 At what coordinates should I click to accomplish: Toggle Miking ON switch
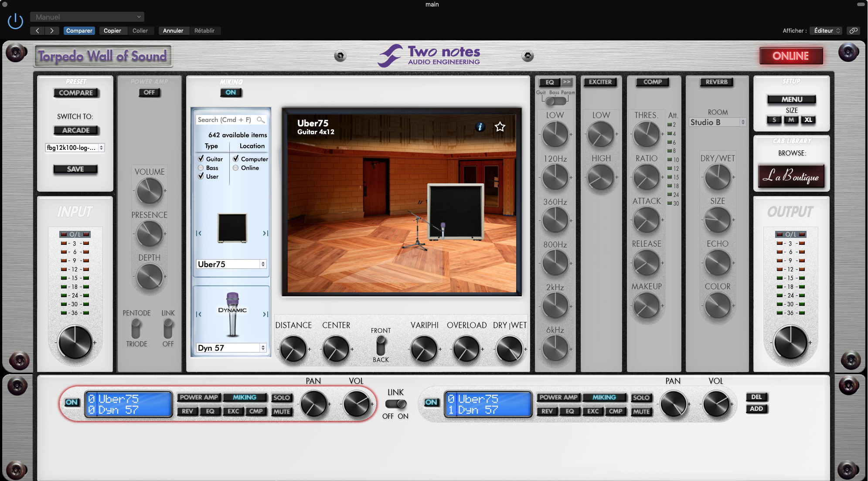(x=231, y=92)
